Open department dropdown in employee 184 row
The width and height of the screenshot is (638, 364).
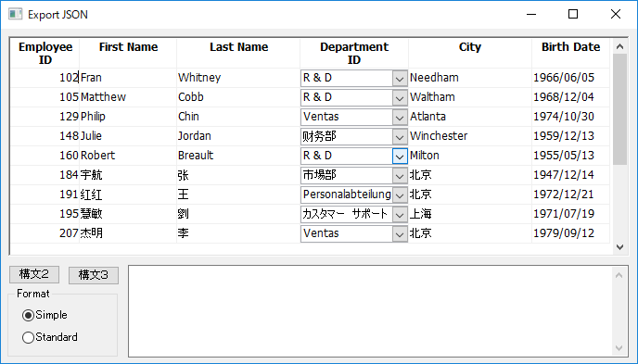[400, 175]
